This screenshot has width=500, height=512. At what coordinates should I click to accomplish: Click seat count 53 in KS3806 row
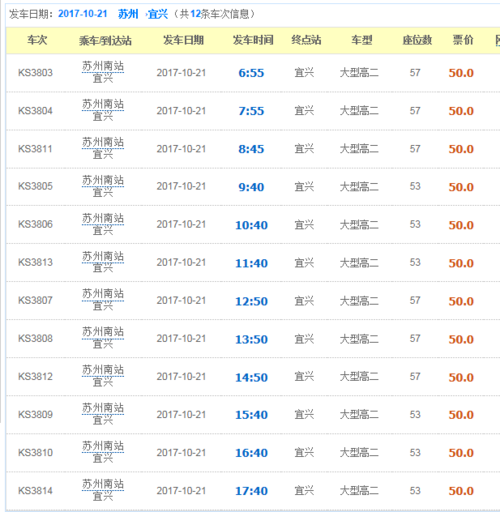pyautogui.click(x=415, y=224)
